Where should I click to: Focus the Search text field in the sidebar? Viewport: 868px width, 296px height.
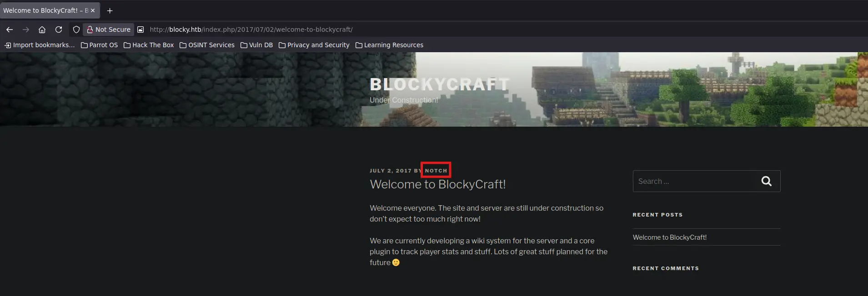point(693,181)
